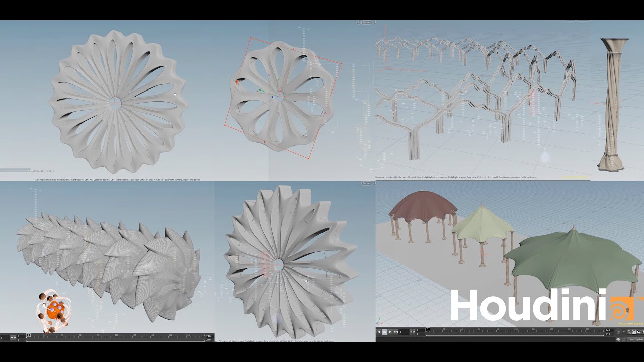Click the key icon right of 240 field

click(619, 332)
